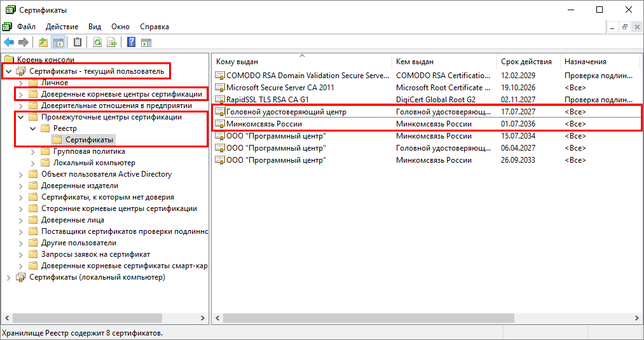Image resolution: width=644 pixels, height=340 pixels.
Task: Expand Сертификаты (локальный компьютер) tree node
Action: (x=8, y=277)
